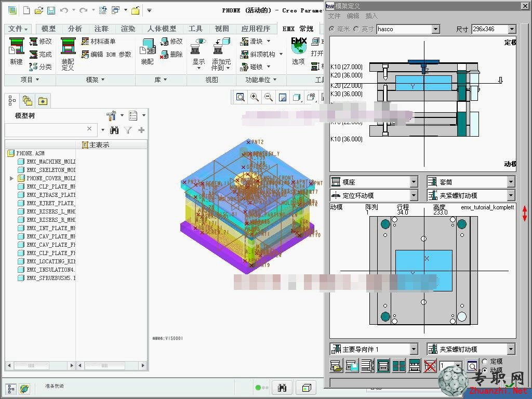The image size is (532, 399).
Task: Open the 模座 dropdown
Action: click(414, 182)
